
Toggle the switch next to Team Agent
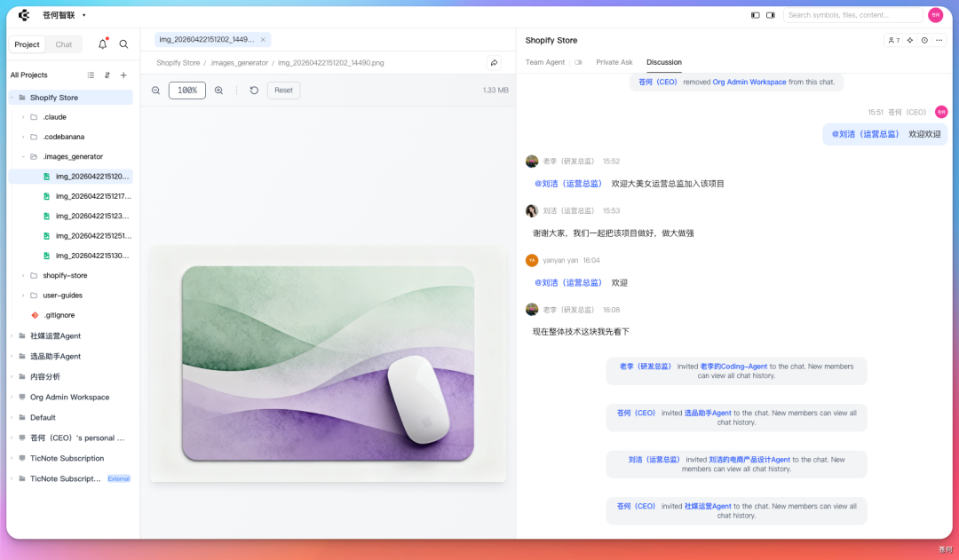pyautogui.click(x=577, y=62)
